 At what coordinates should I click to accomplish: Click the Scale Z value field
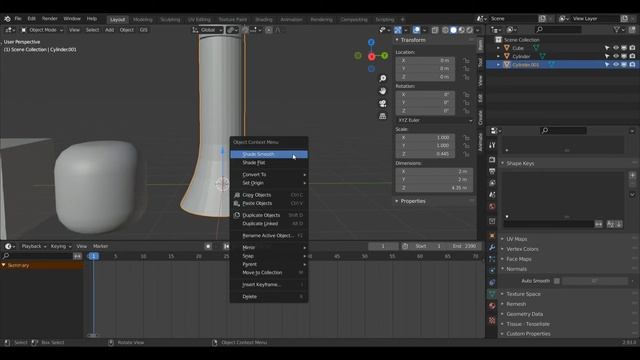click(425, 154)
